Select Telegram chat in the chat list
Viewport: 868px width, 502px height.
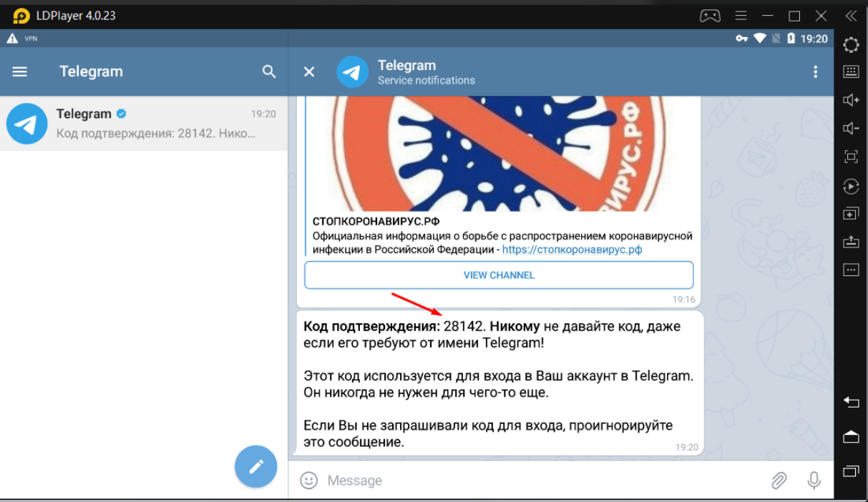[x=143, y=123]
